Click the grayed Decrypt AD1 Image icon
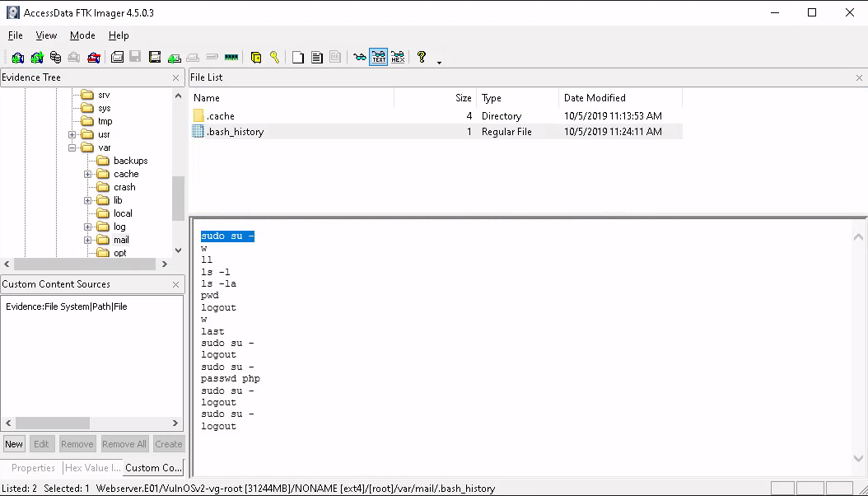Screen dimensions: 868x496 212,57
